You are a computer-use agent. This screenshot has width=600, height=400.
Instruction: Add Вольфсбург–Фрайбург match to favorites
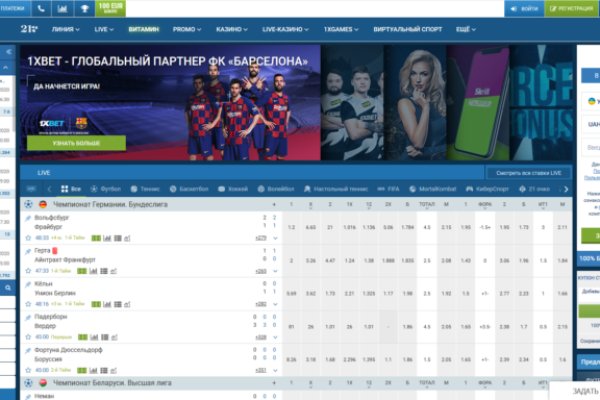point(29,238)
